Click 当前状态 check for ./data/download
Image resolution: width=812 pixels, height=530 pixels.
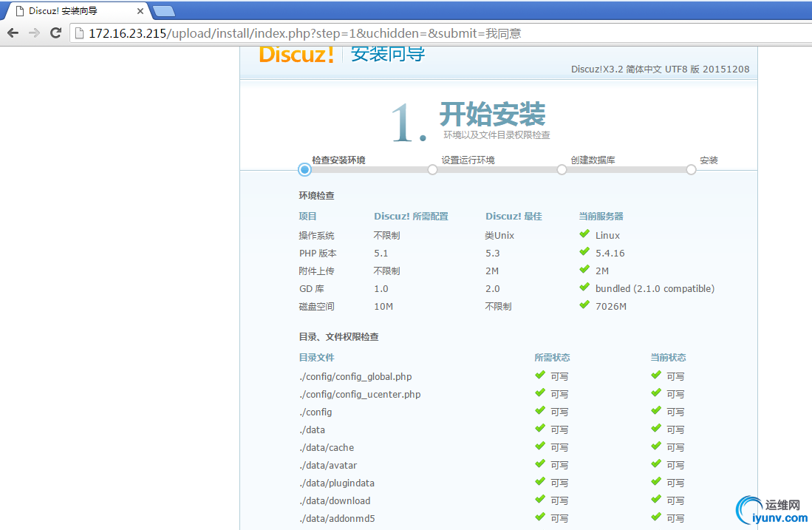(x=656, y=499)
